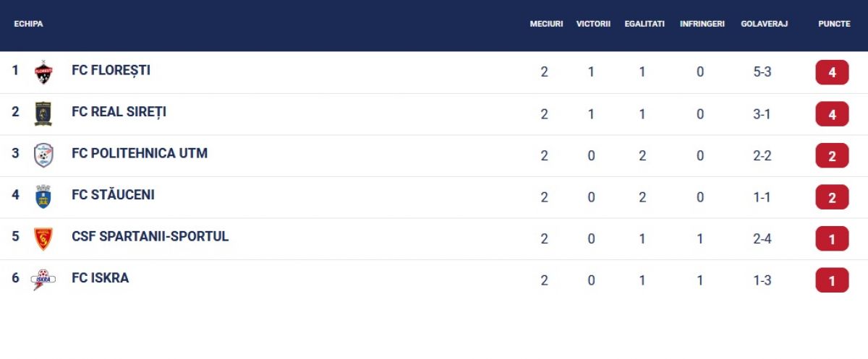
Task: Go to CSF Spartanii-Sportul team page
Action: coord(150,236)
